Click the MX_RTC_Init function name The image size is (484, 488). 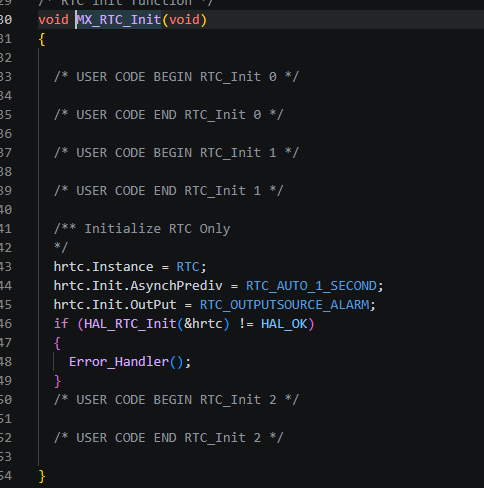point(119,20)
